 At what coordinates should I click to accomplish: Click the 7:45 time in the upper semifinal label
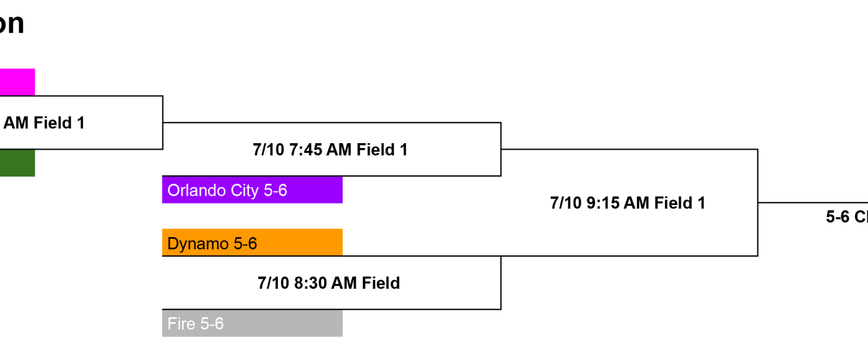coord(307,150)
